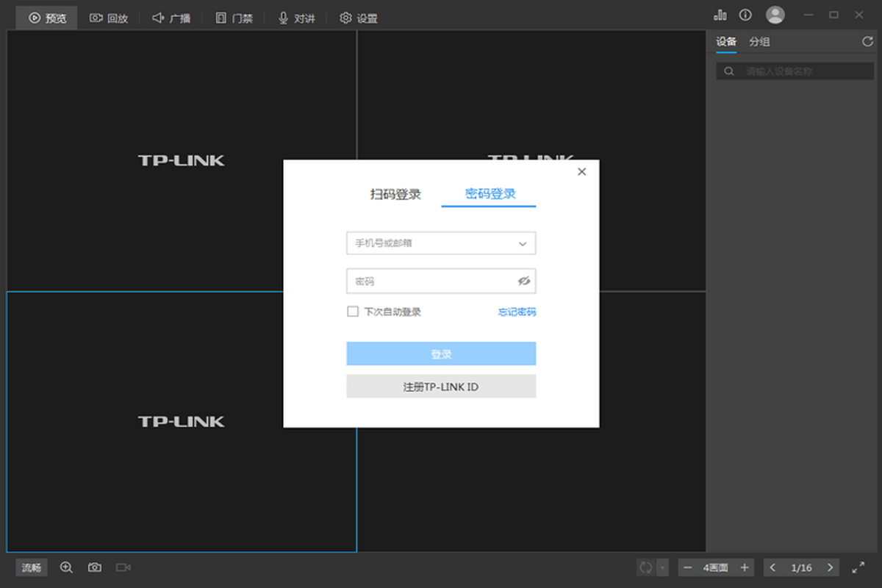Toggle password visibility eye icon
882x588 pixels.
click(523, 281)
